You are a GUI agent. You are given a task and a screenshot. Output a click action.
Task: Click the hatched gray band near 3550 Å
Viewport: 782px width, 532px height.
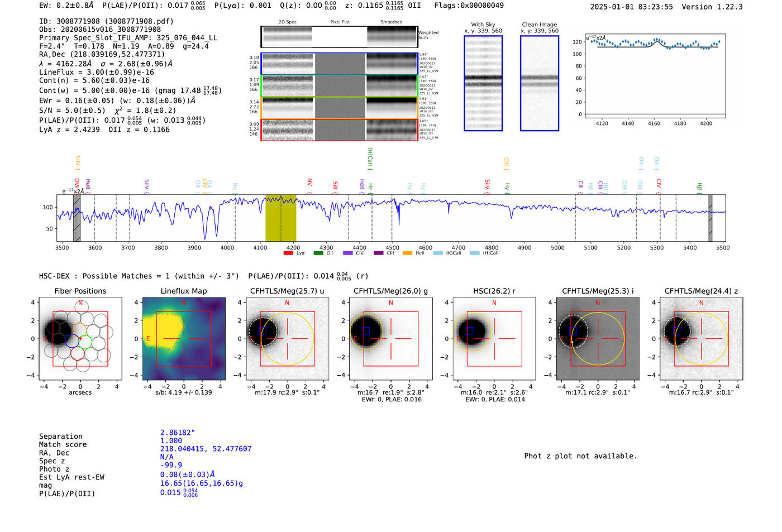[x=77, y=218]
